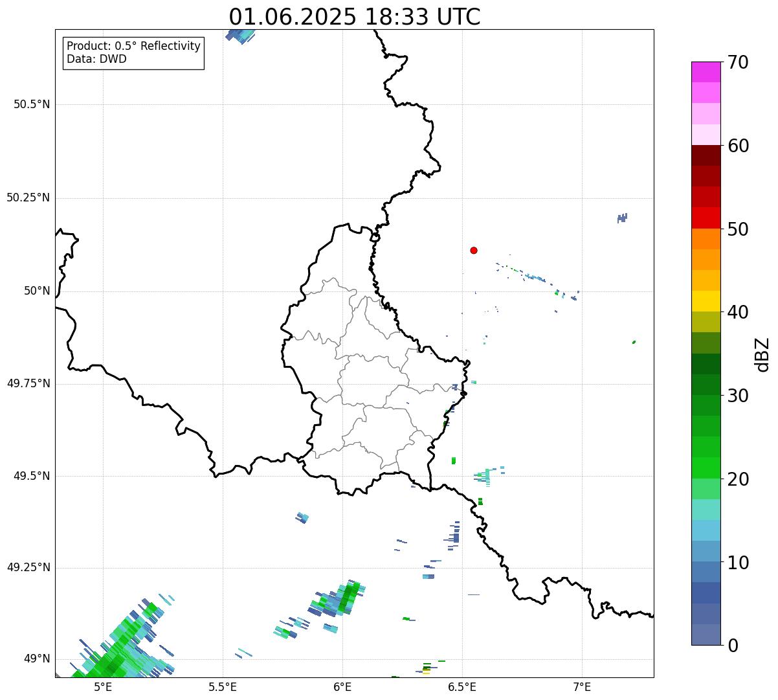Click the 49.75°N latitude label

(x=28, y=383)
